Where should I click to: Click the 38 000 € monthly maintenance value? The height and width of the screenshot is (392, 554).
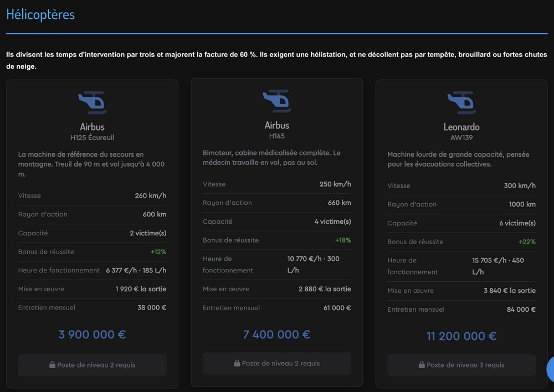pos(152,308)
